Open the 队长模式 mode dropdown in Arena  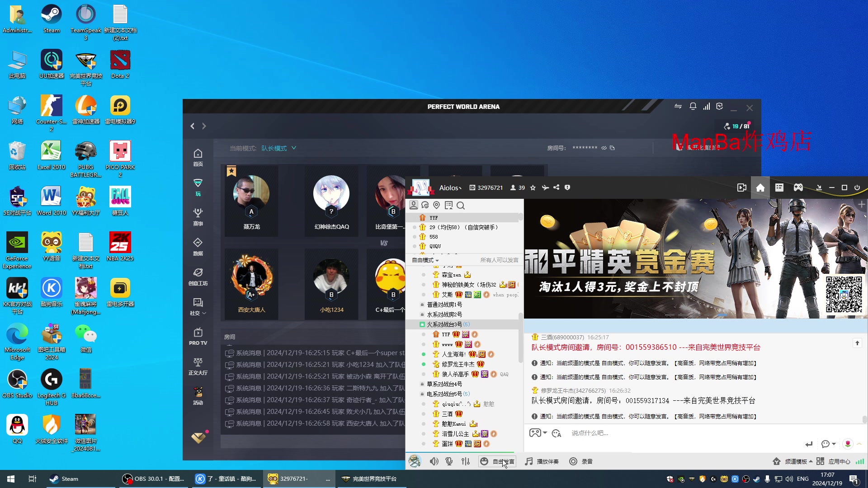point(279,148)
